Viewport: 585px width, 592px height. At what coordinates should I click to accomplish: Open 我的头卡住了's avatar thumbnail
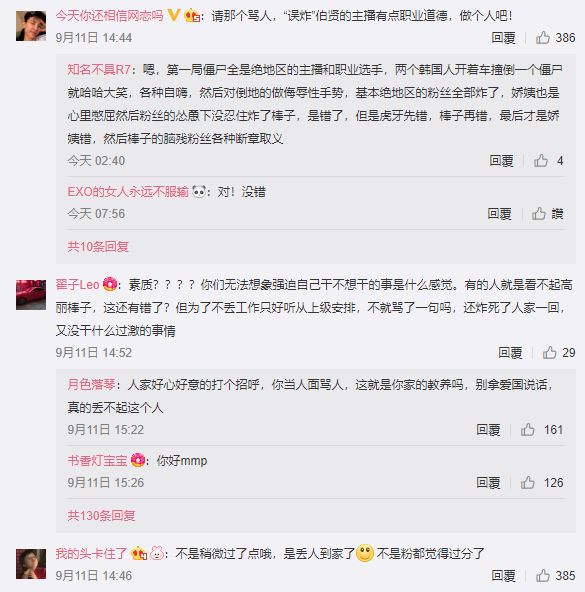[31, 564]
